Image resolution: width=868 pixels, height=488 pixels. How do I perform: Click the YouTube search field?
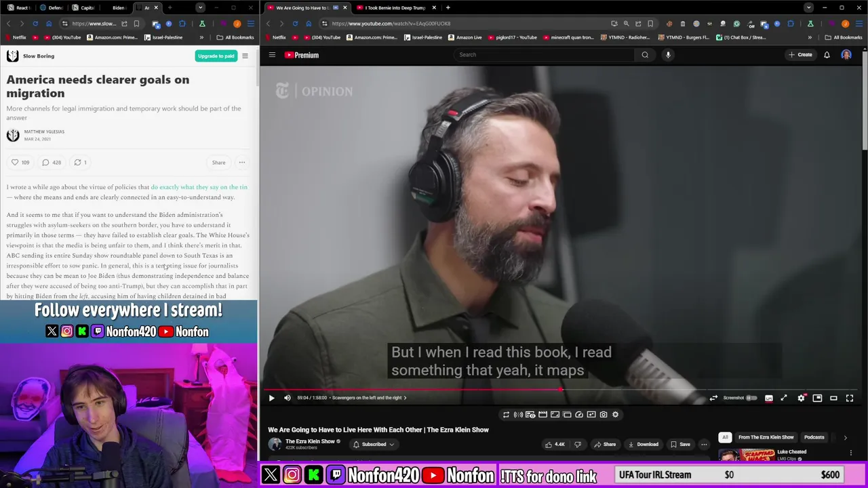543,55
